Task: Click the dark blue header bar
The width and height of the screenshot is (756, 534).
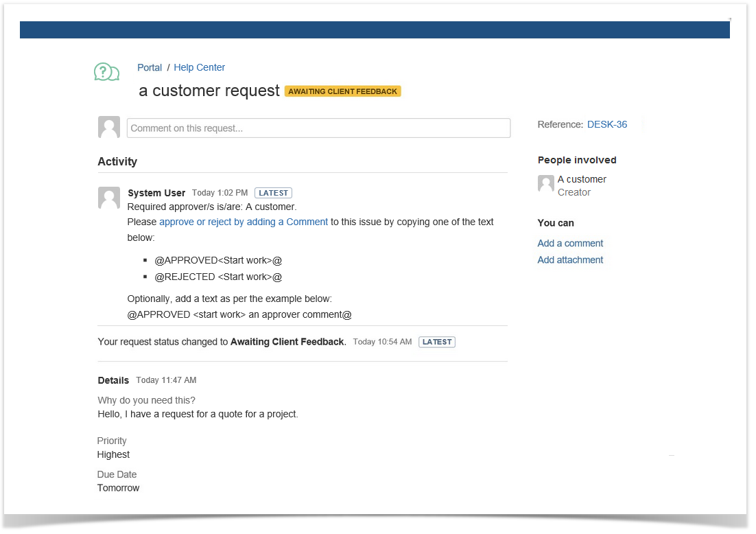Action: coord(375,30)
